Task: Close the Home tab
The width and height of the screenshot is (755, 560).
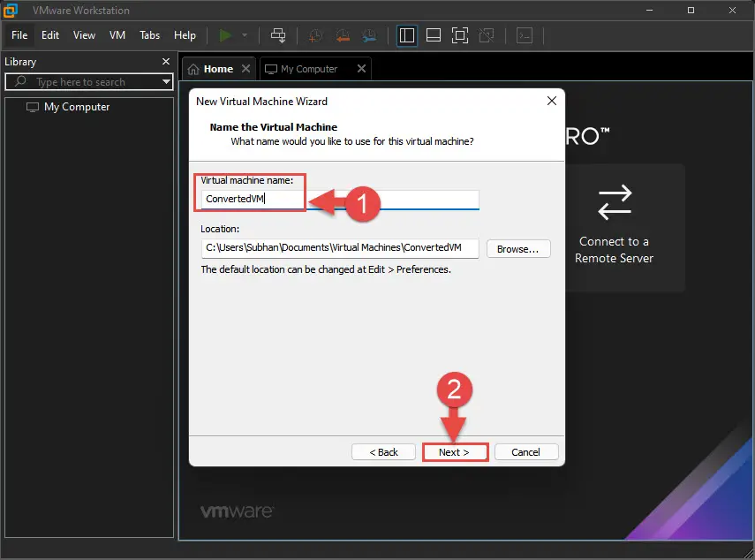Action: [245, 68]
